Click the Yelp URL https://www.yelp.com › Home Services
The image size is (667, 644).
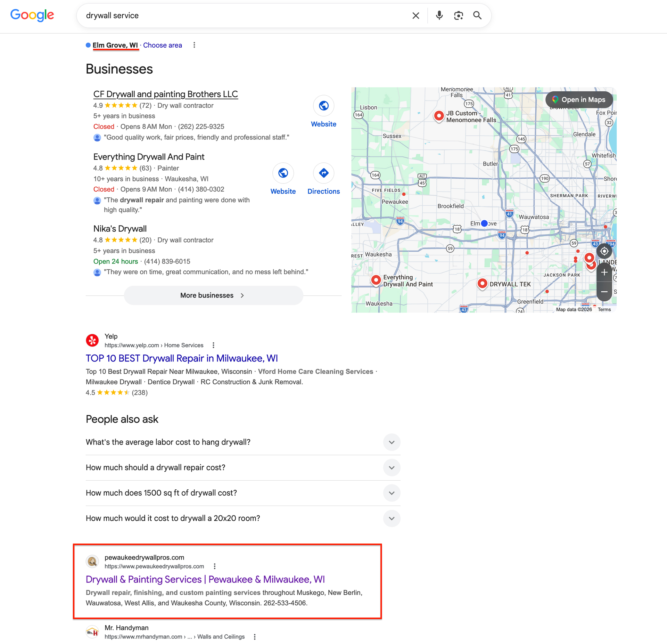154,345
